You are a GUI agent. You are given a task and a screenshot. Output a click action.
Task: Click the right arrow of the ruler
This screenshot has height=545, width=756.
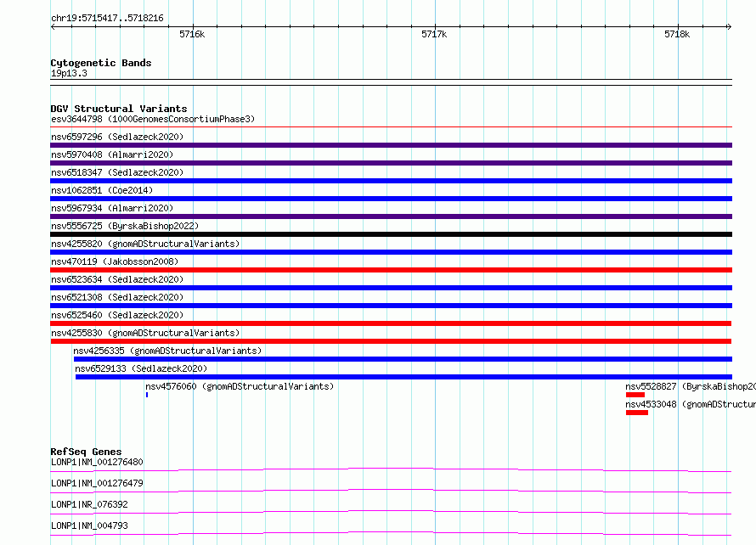(x=729, y=27)
